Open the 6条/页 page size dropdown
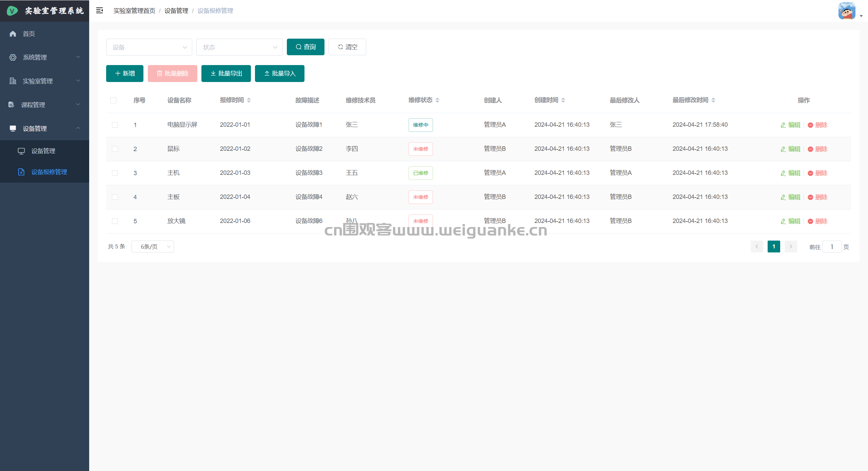Screen dimensions: 868x471 tap(153, 247)
